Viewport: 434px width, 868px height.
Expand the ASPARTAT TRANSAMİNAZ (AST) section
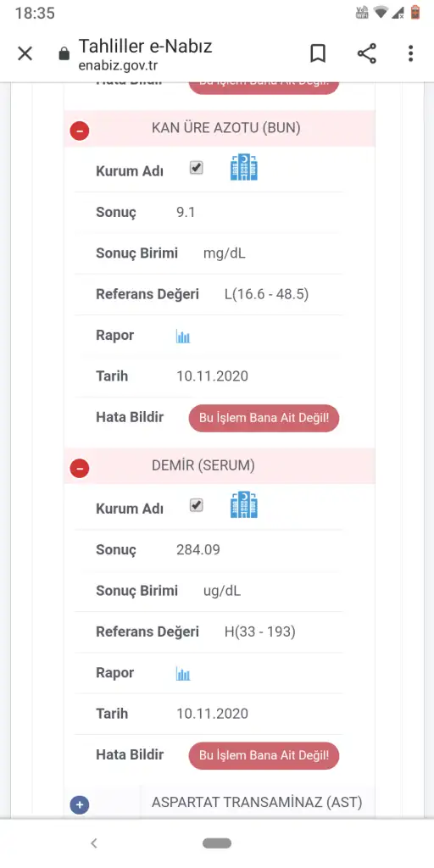coord(80,805)
